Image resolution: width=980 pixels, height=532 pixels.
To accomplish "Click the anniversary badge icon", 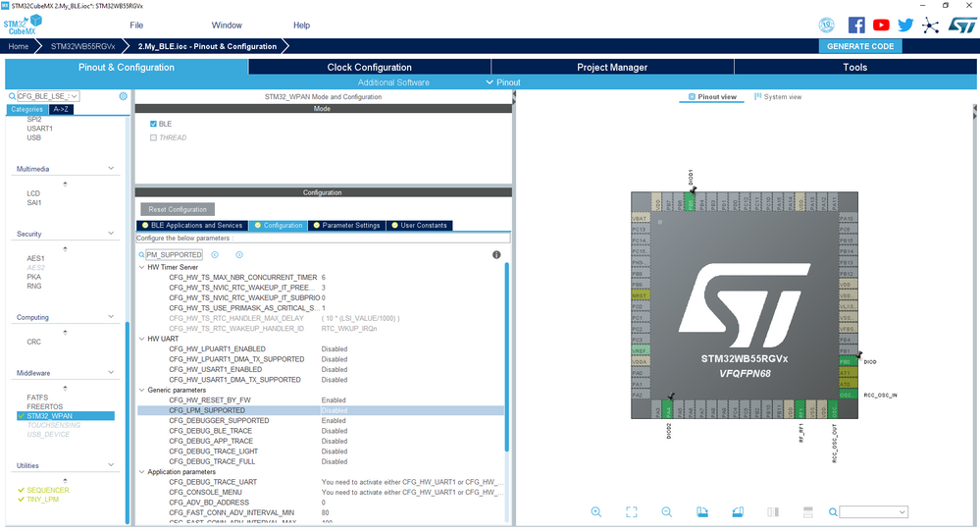I will pos(826,25).
